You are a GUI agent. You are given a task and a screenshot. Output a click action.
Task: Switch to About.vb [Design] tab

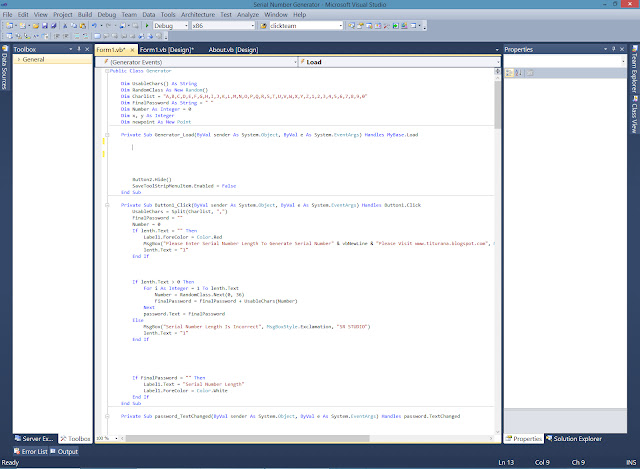[233, 50]
